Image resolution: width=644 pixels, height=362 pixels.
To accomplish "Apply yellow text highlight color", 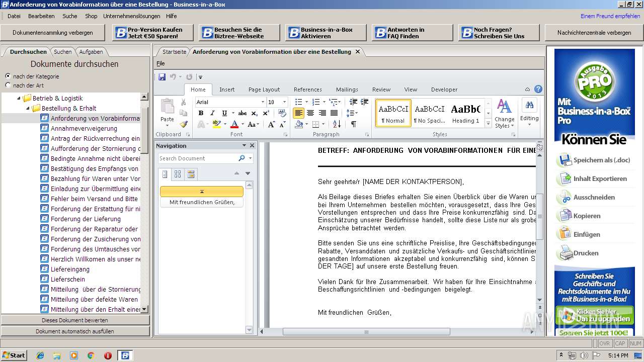I will 217,124.
